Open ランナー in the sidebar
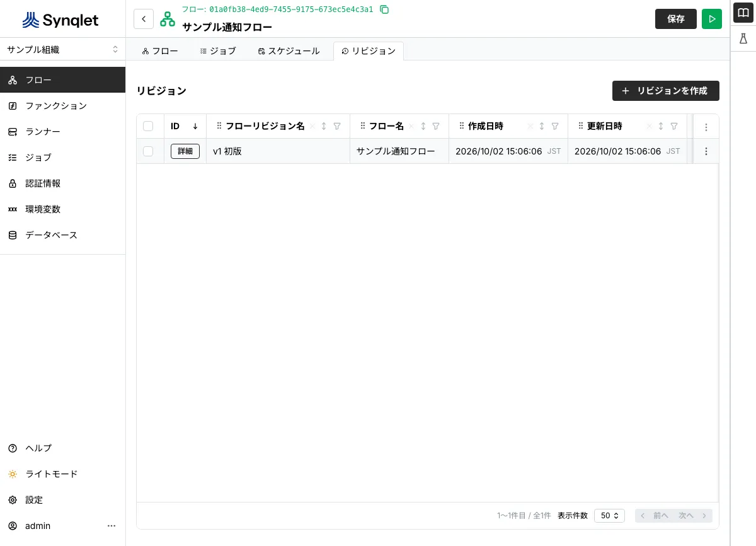Screen dimensions: 756x546 click(x=62, y=132)
